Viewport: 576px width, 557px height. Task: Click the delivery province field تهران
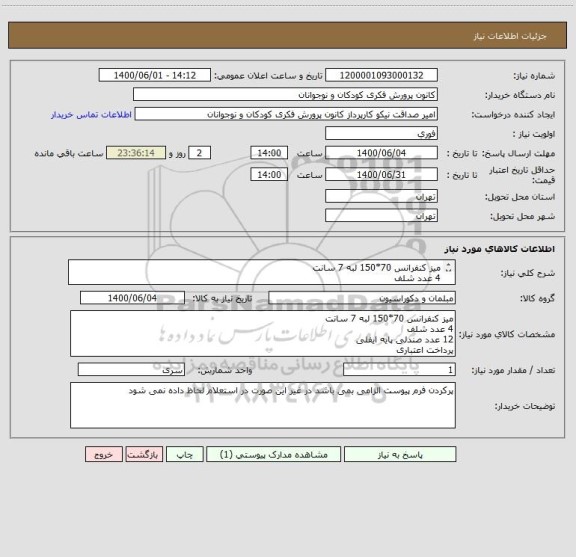click(x=381, y=197)
